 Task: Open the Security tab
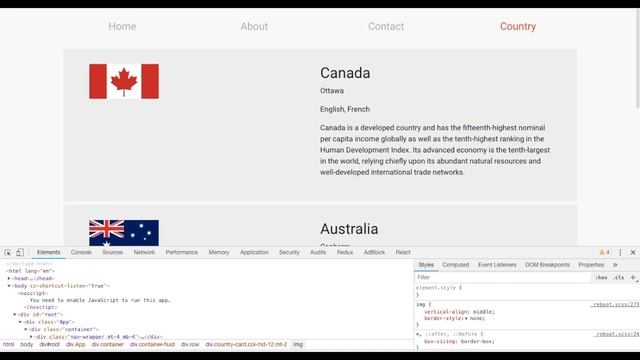(x=289, y=252)
